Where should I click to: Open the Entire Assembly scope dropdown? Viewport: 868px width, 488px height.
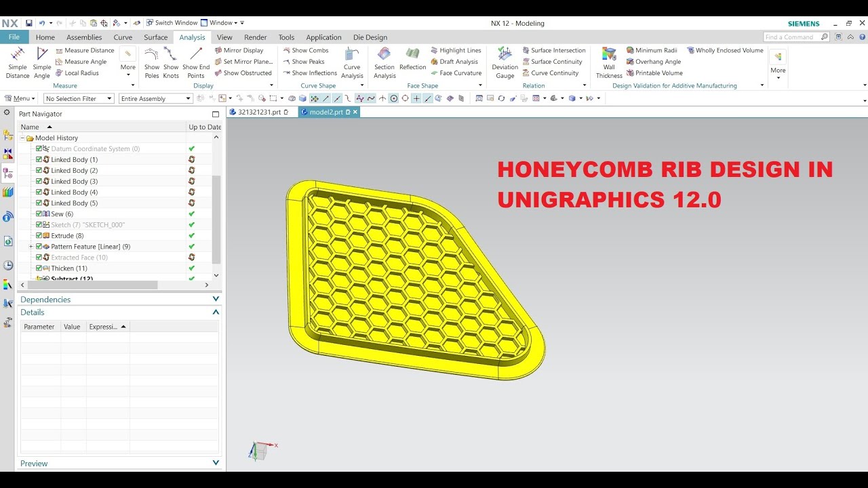(x=155, y=98)
